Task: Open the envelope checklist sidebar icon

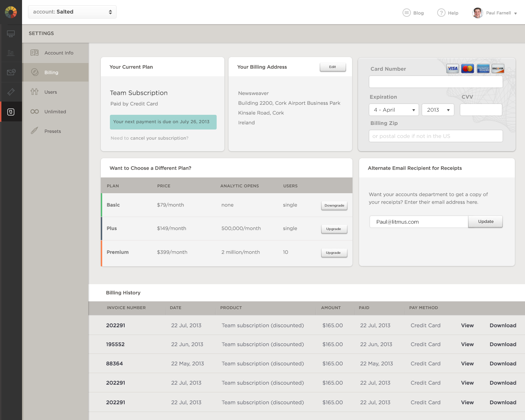Action: (x=11, y=72)
